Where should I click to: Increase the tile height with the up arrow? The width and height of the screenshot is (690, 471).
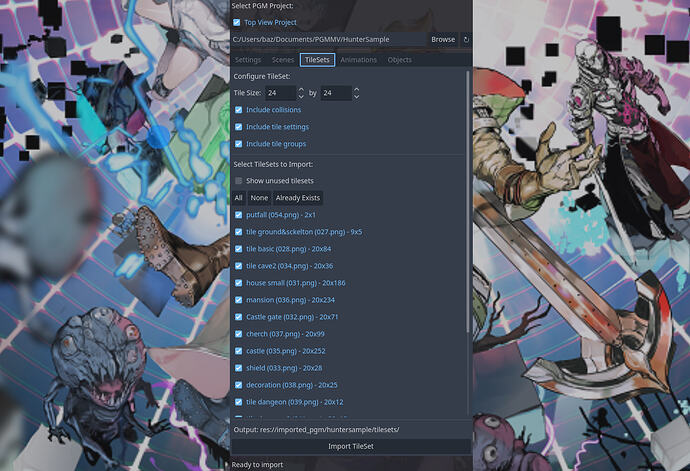point(356,89)
